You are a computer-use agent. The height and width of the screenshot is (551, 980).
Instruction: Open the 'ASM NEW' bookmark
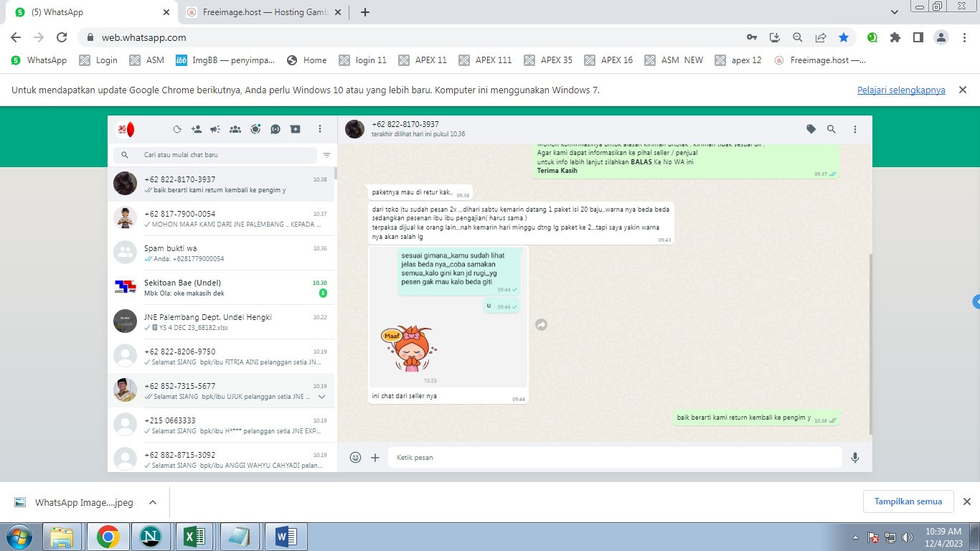(x=674, y=60)
